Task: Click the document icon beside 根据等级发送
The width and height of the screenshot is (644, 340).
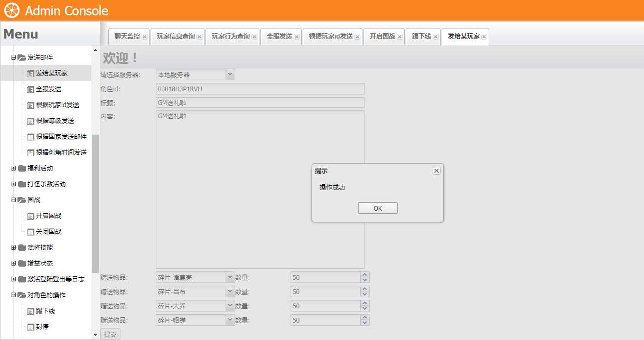Action: click(31, 120)
